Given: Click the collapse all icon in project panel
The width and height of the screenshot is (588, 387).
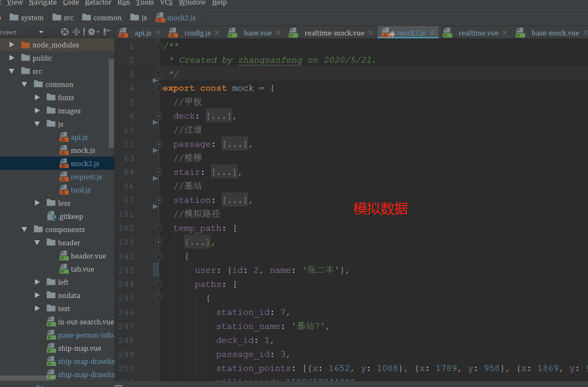Looking at the screenshot, I should (76, 32).
